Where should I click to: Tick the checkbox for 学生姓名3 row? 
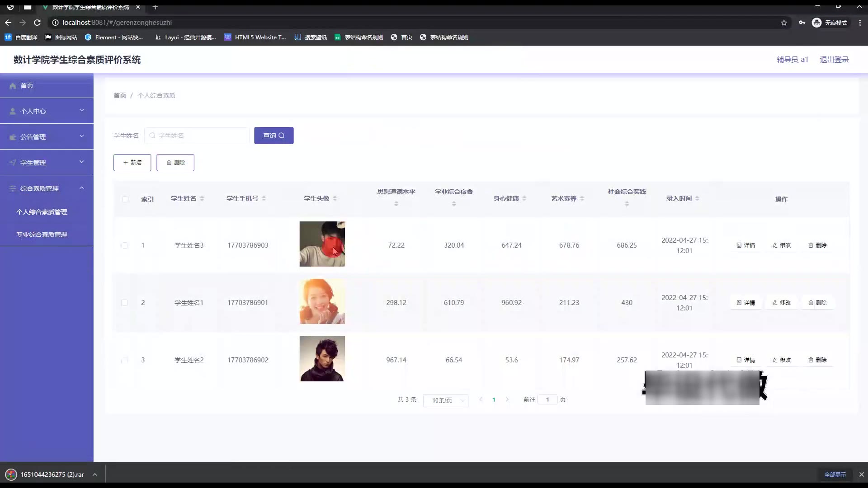(124, 245)
